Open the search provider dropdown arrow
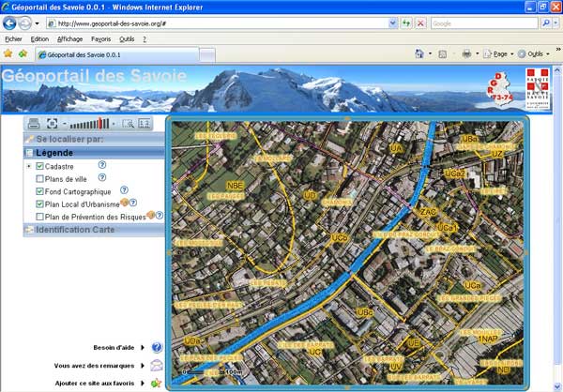Screen dimensions: 563x392 coord(555,23)
